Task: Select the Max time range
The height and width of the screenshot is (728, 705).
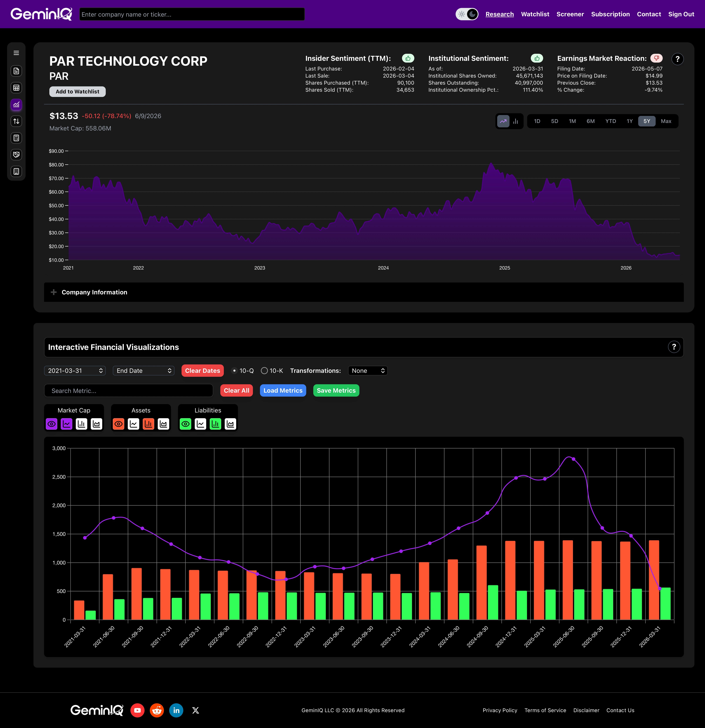Action: pyautogui.click(x=666, y=121)
